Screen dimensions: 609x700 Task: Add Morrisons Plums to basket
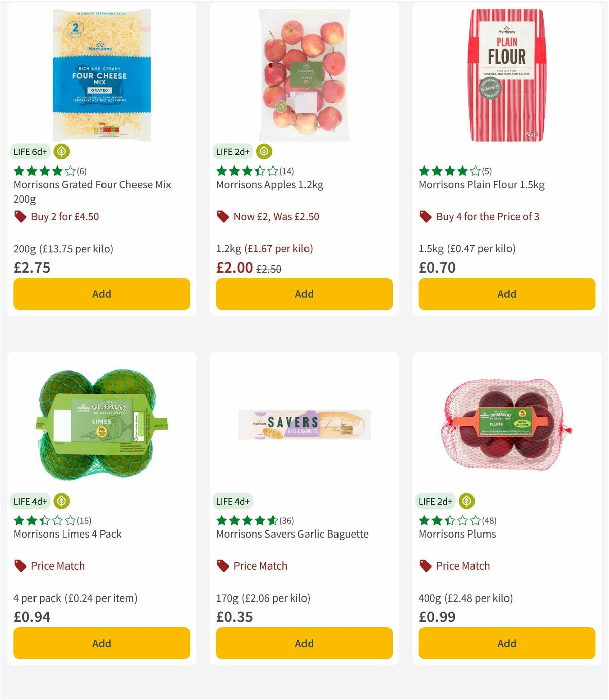[x=506, y=643]
